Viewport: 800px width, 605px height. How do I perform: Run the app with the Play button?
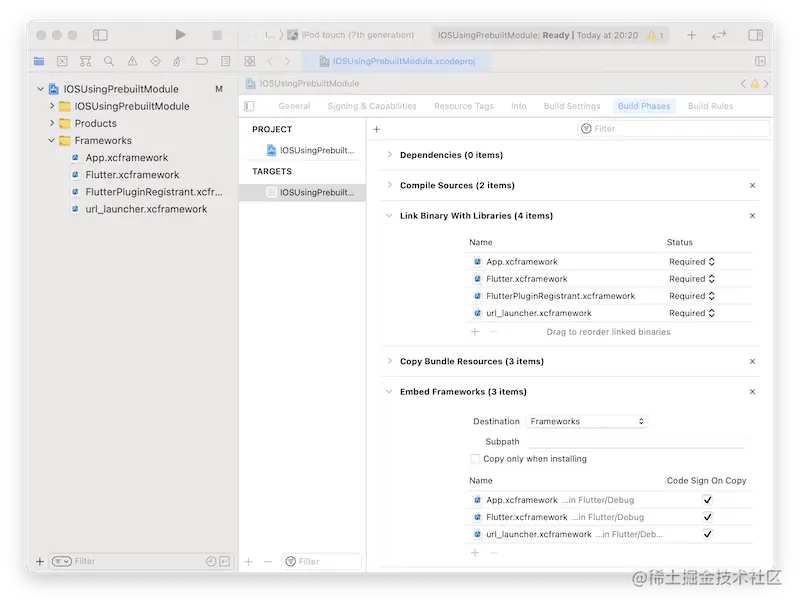(180, 34)
